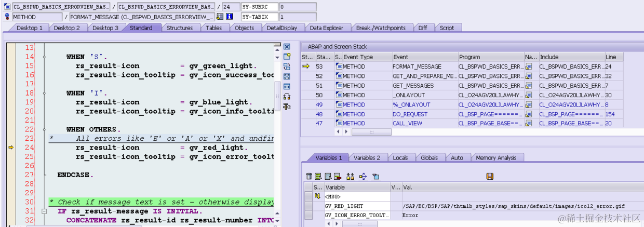The height and width of the screenshot is (227, 644).
Task: Select %_ONLAYOUT stack entry
Action: coord(425,104)
